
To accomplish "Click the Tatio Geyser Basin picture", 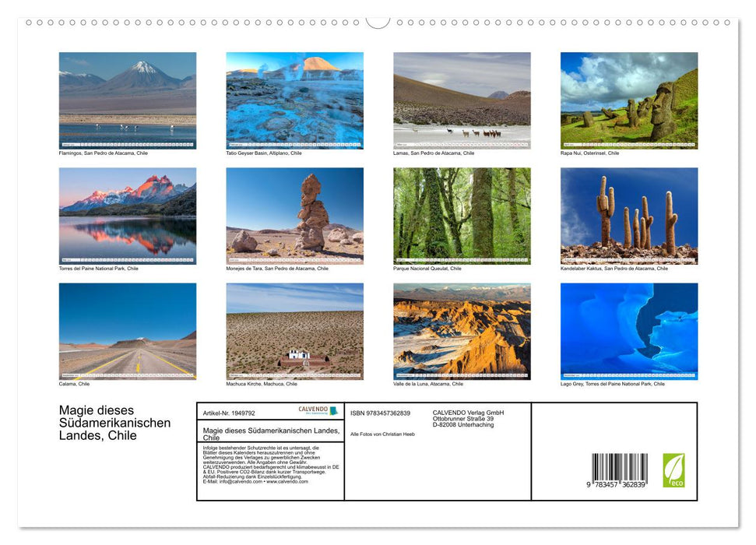I will (294, 100).
